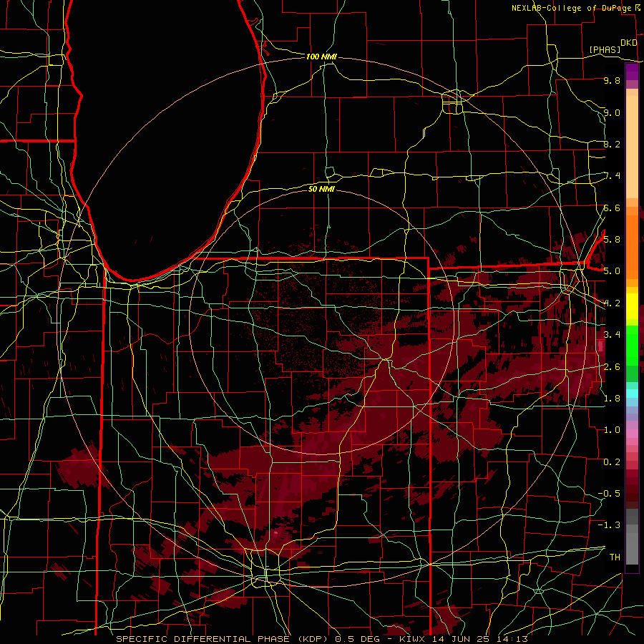Click "(KDP)" in the bottom caption
Viewport: 644px width, 644px height.
pyautogui.click(x=313, y=639)
